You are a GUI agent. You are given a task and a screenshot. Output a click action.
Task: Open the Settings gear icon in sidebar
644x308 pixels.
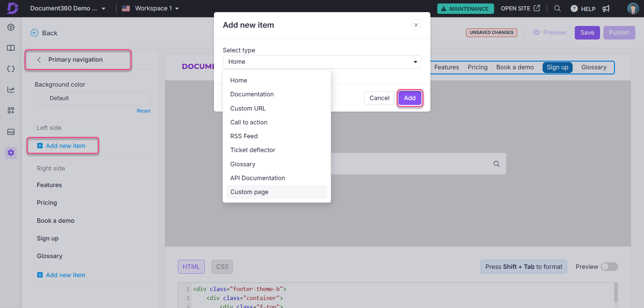pyautogui.click(x=11, y=152)
